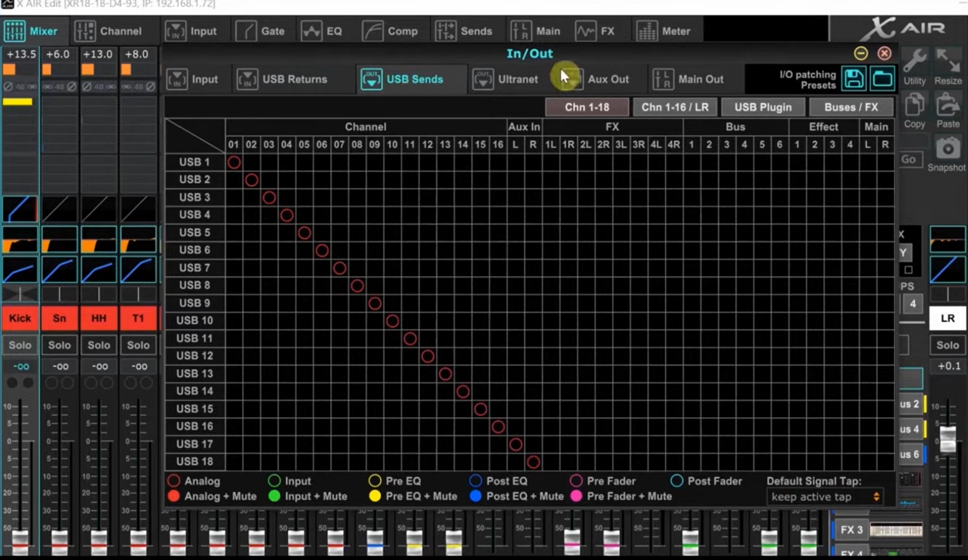Minimize the In/Out panel with yellow button
The width and height of the screenshot is (968, 560).
(x=861, y=53)
